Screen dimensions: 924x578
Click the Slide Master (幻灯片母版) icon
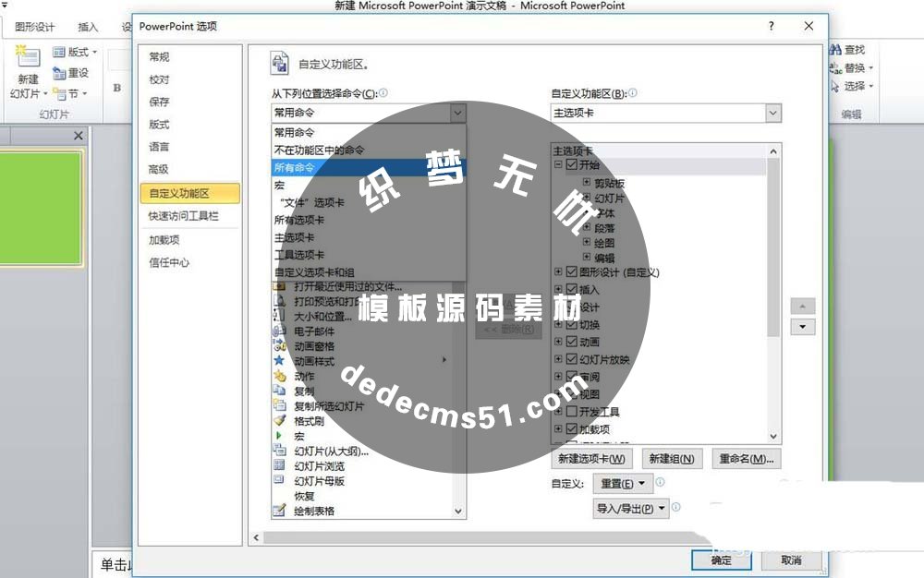pyautogui.click(x=277, y=480)
